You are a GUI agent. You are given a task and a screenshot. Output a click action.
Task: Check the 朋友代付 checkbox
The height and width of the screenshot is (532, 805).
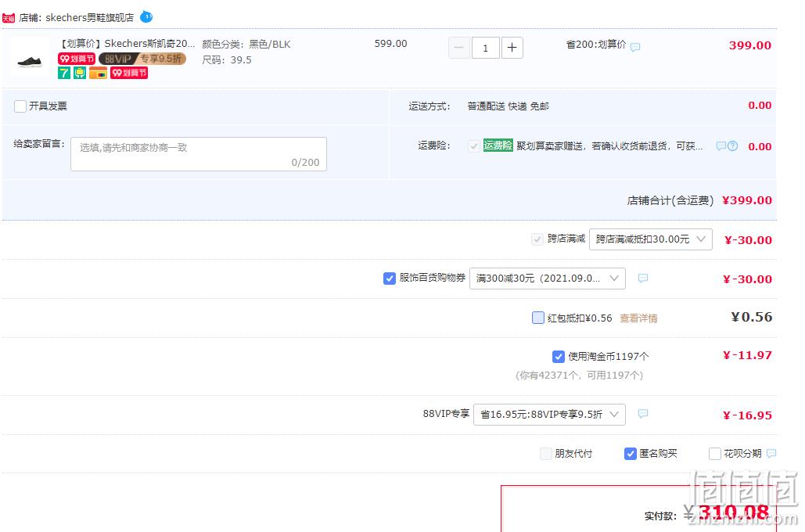[546, 454]
